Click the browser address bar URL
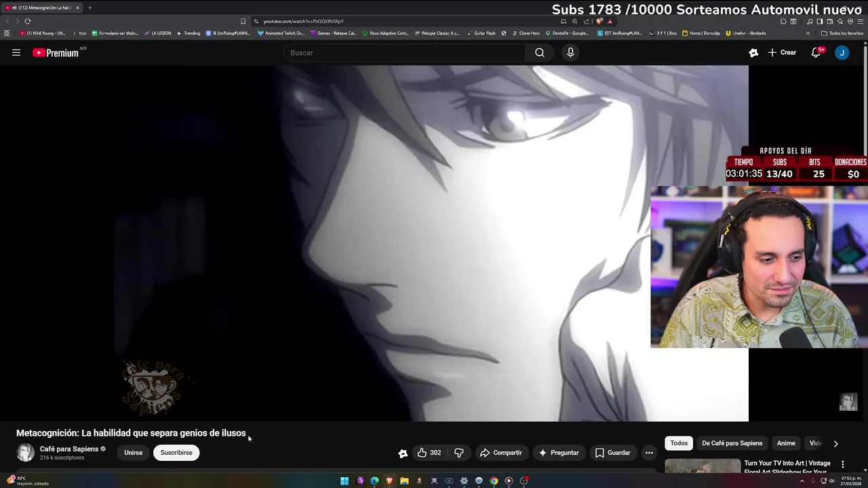 (303, 21)
